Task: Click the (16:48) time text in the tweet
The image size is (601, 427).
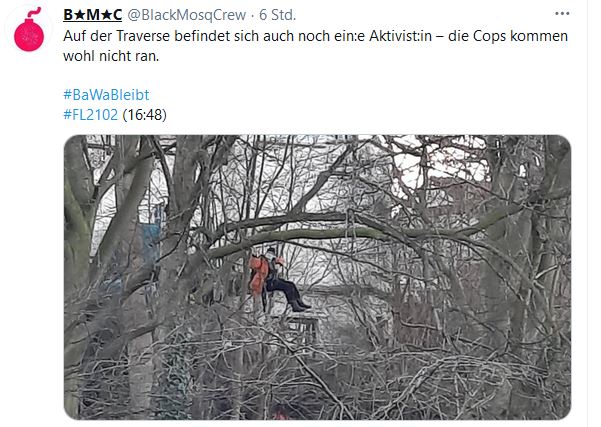Action: (x=145, y=115)
